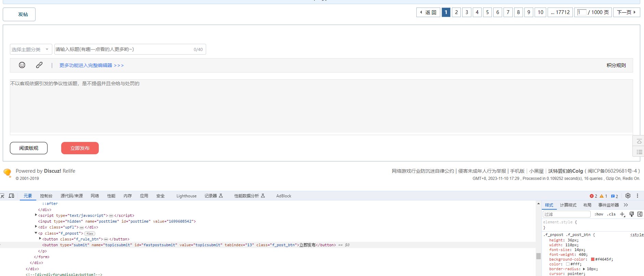Toggle rendering emulations paintbrush icon
The height and width of the screenshot is (276, 644).
[x=632, y=214]
